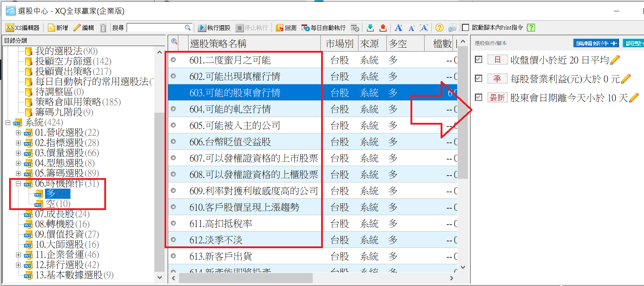Collapse the 系統 root folder
This screenshot has height=286, width=644.
pyautogui.click(x=8, y=122)
